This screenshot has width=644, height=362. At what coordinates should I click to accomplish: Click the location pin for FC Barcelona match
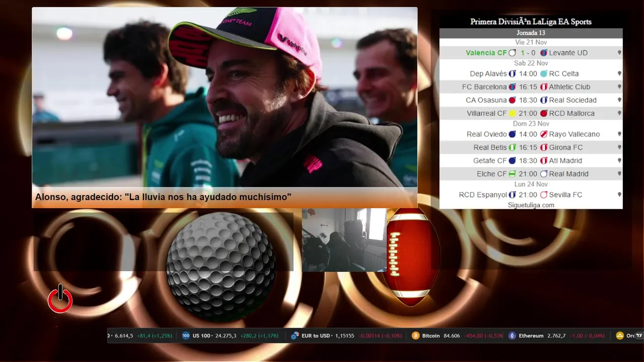[619, 87]
